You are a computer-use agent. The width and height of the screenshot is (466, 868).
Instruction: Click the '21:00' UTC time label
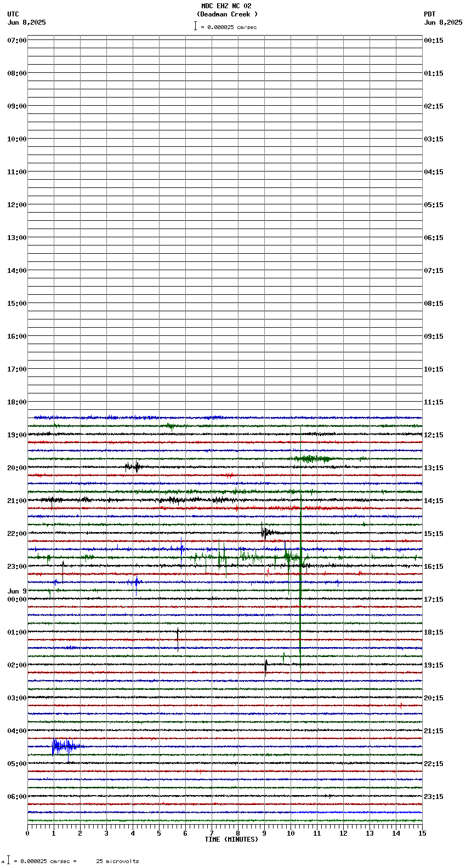[x=17, y=501]
